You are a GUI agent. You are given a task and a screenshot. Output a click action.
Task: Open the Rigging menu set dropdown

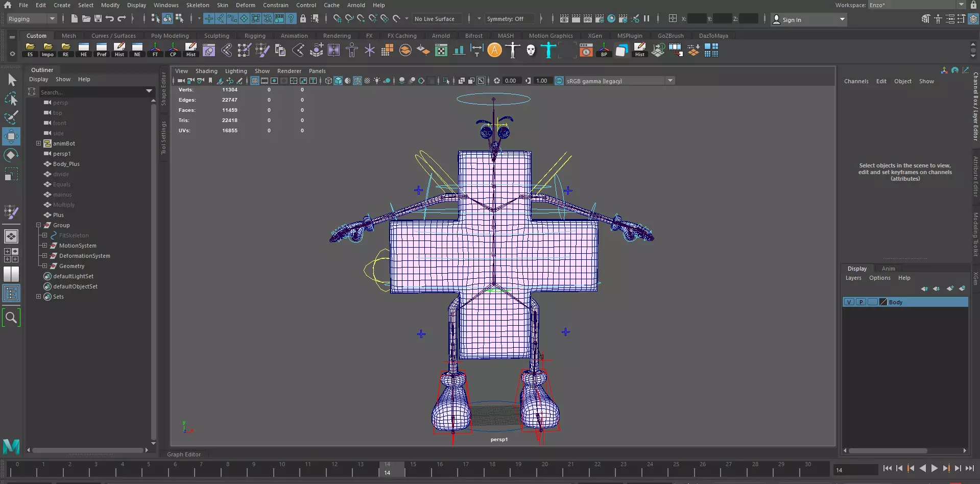[x=32, y=19]
